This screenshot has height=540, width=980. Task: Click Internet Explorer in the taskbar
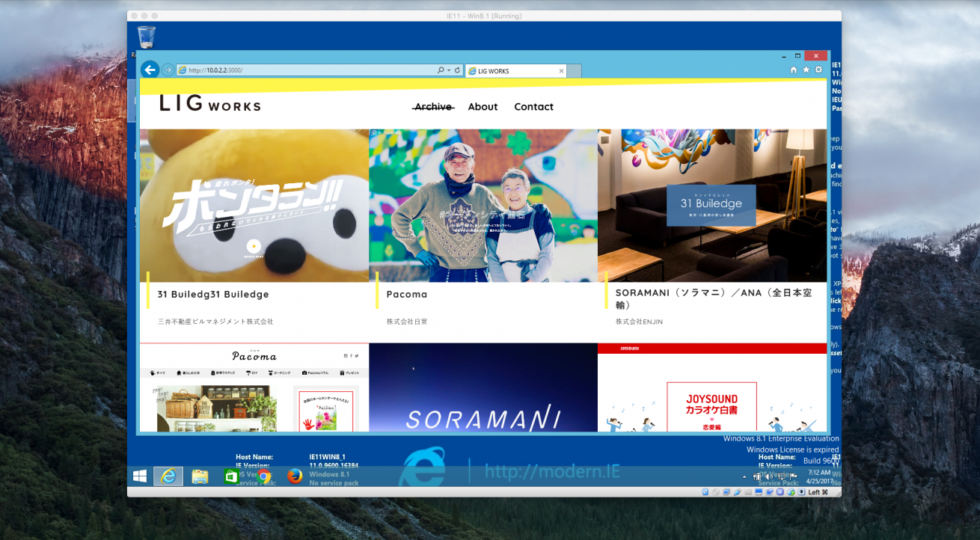point(168,476)
